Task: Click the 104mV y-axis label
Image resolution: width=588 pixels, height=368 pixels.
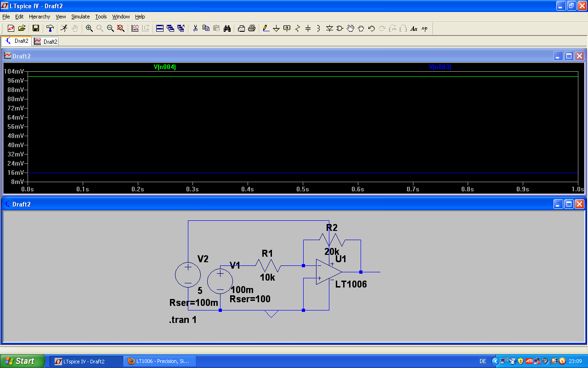Action: (x=14, y=72)
